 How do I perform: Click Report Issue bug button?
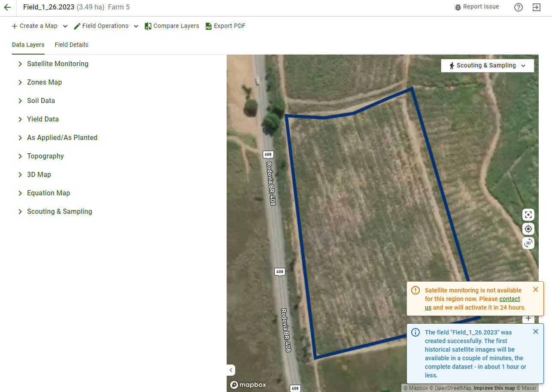477,7
